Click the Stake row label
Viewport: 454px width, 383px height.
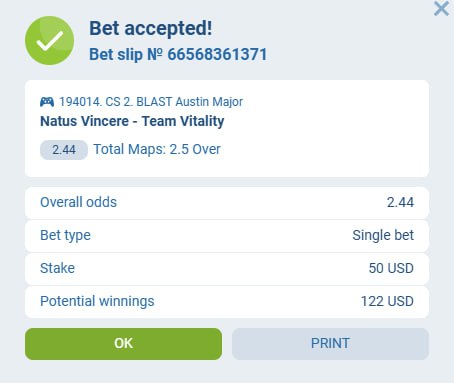(x=57, y=268)
